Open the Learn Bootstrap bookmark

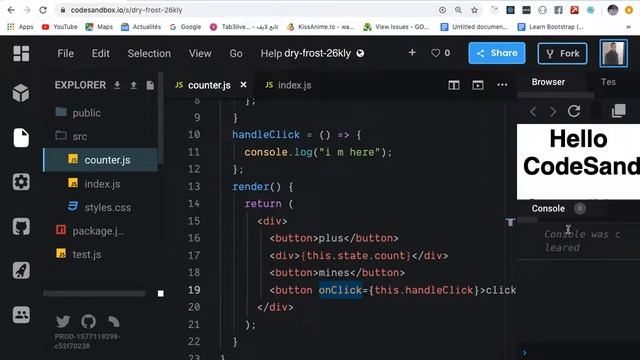551,27
